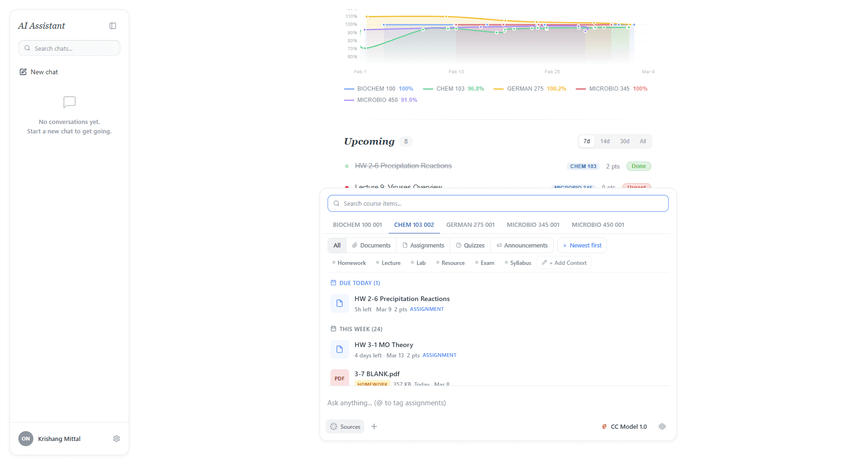Open HW 3-1 MO Theory file icon
This screenshot has height=464, width=868.
tap(339, 349)
